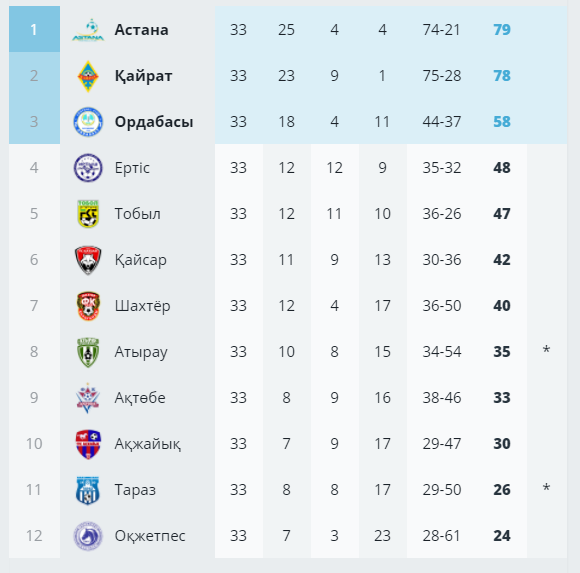Click the Қайсар wolf emblem
The image size is (580, 573).
point(88,260)
